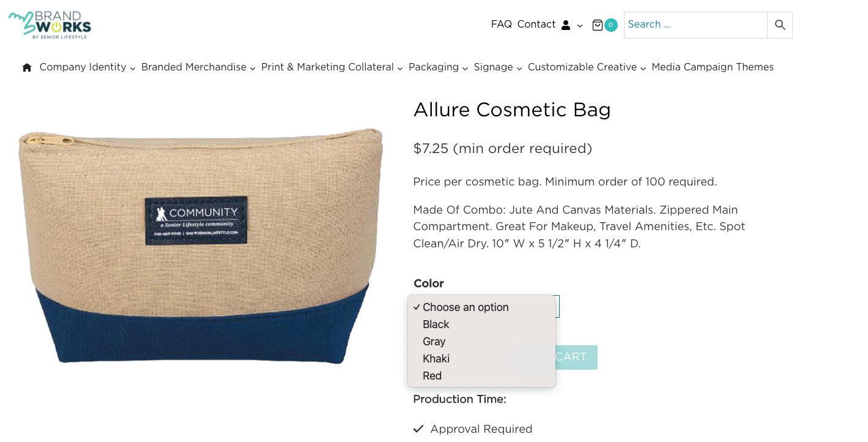This screenshot has height=442, width=868.
Task: Open the Packaging menu
Action: click(438, 67)
